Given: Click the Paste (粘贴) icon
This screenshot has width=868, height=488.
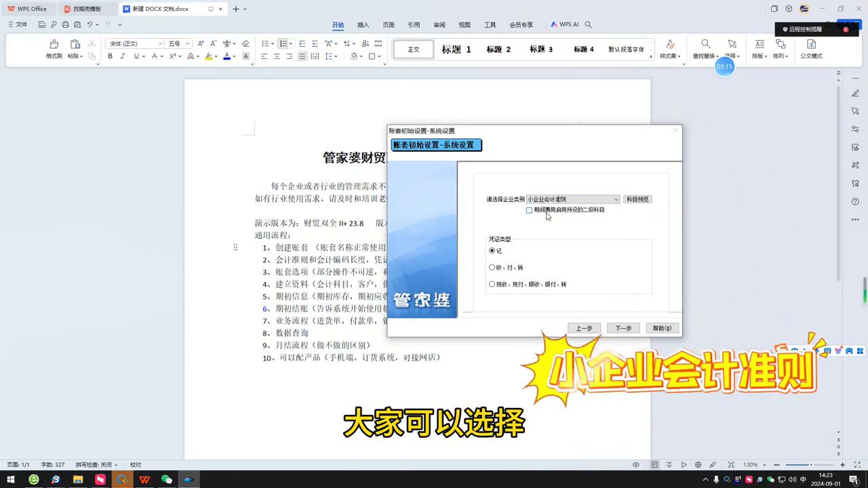Looking at the screenshot, I should click(x=75, y=44).
